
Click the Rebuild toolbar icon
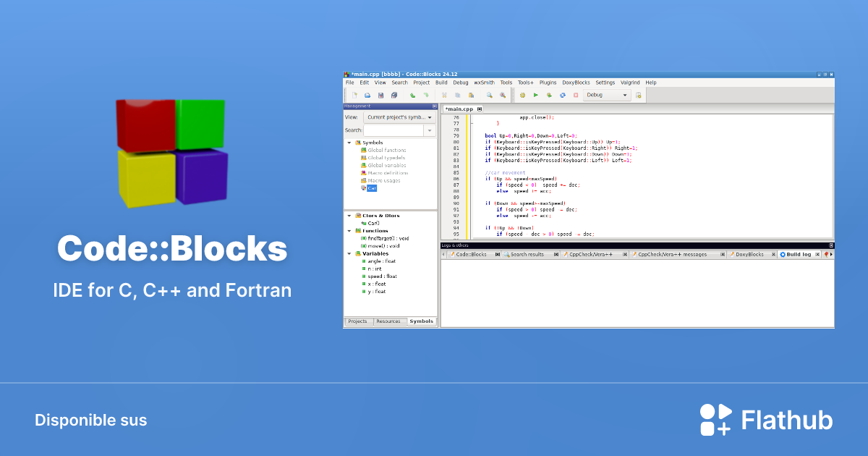pos(563,94)
